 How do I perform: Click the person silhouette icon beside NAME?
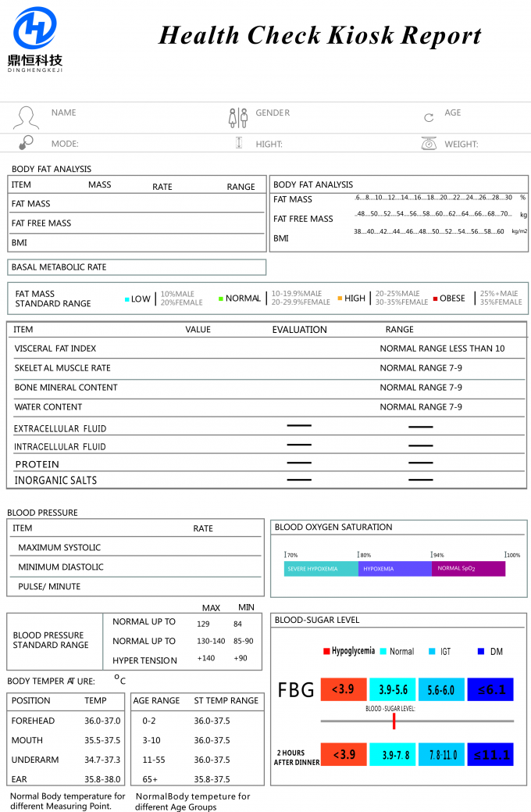click(x=26, y=117)
